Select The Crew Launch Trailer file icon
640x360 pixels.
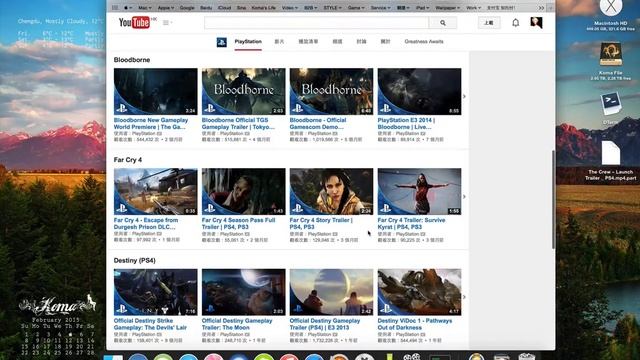[611, 153]
